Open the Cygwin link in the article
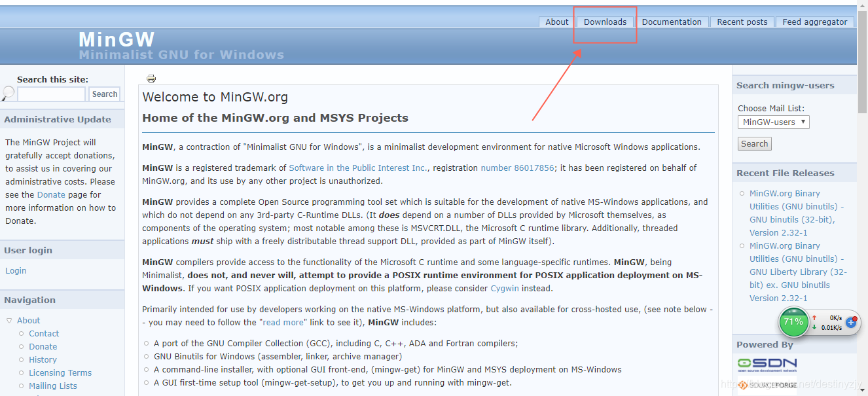The height and width of the screenshot is (396, 868). pyautogui.click(x=505, y=288)
